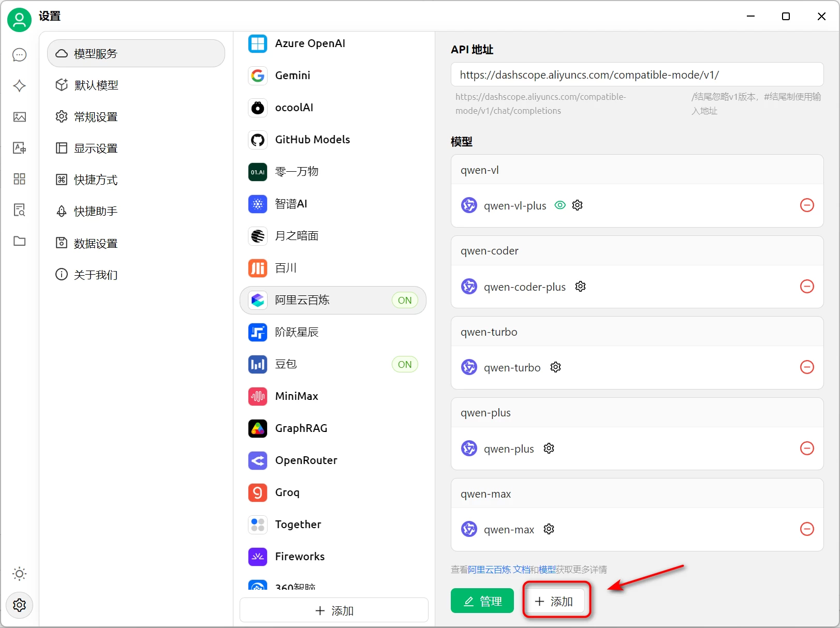The height and width of the screenshot is (628, 840).
Task: Click inside the API 地址 field
Action: click(637, 74)
